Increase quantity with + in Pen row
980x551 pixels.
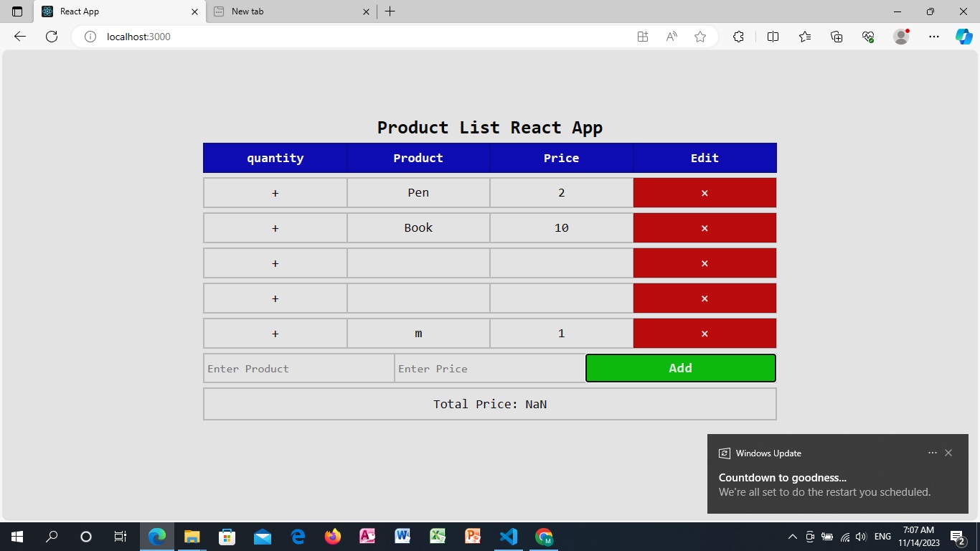[x=275, y=193]
